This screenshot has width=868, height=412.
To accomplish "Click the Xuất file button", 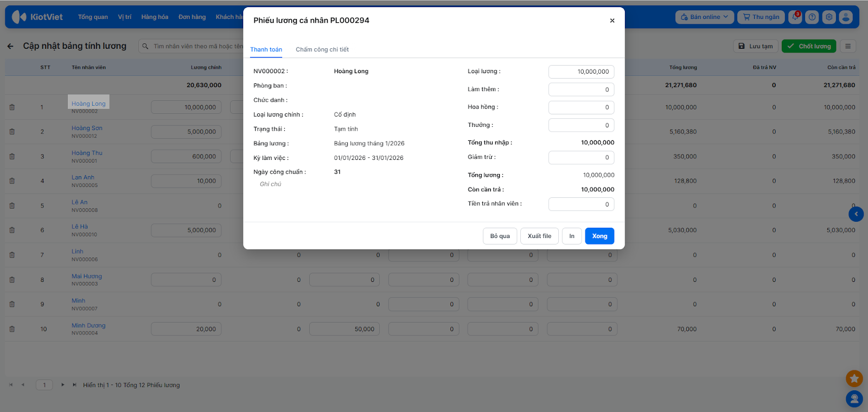I will point(539,236).
